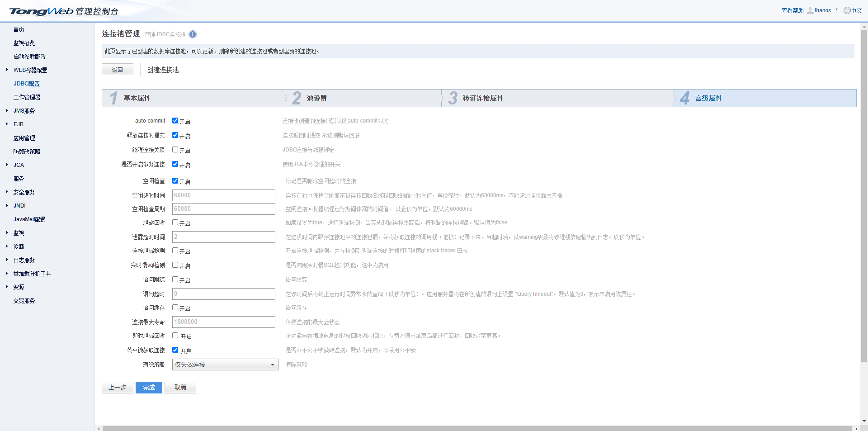Switch to step 2 池设置 tab
Screen dimensions: 868x431
[x=363, y=98]
